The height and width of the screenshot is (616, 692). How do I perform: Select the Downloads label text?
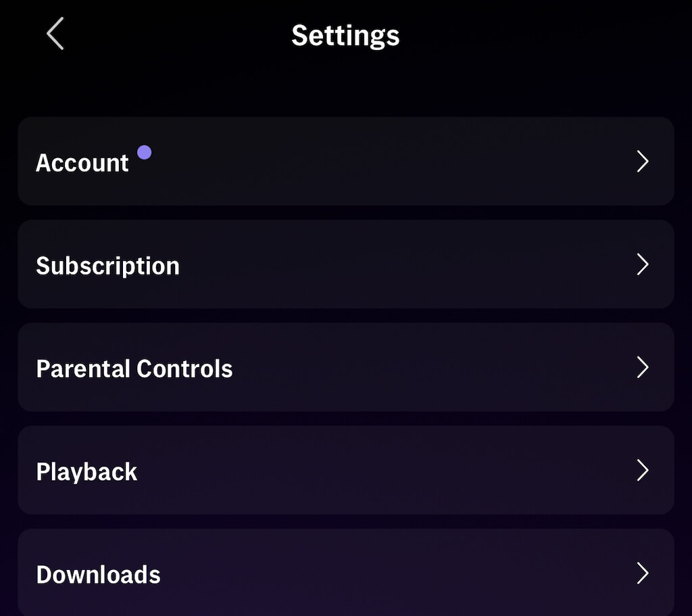[98, 575]
